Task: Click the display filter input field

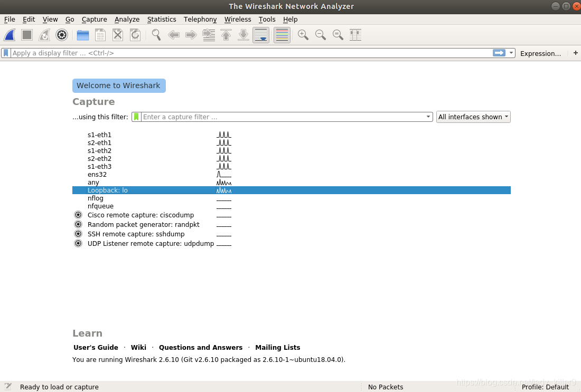Action: coord(251,53)
